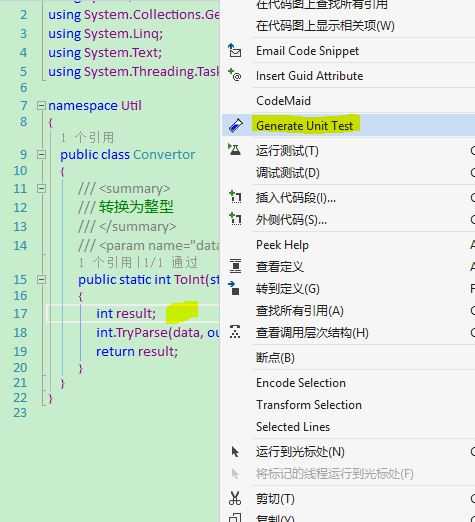The width and height of the screenshot is (475, 522).
Task: Click the Generate Unit Test flask icon
Action: pos(236,126)
